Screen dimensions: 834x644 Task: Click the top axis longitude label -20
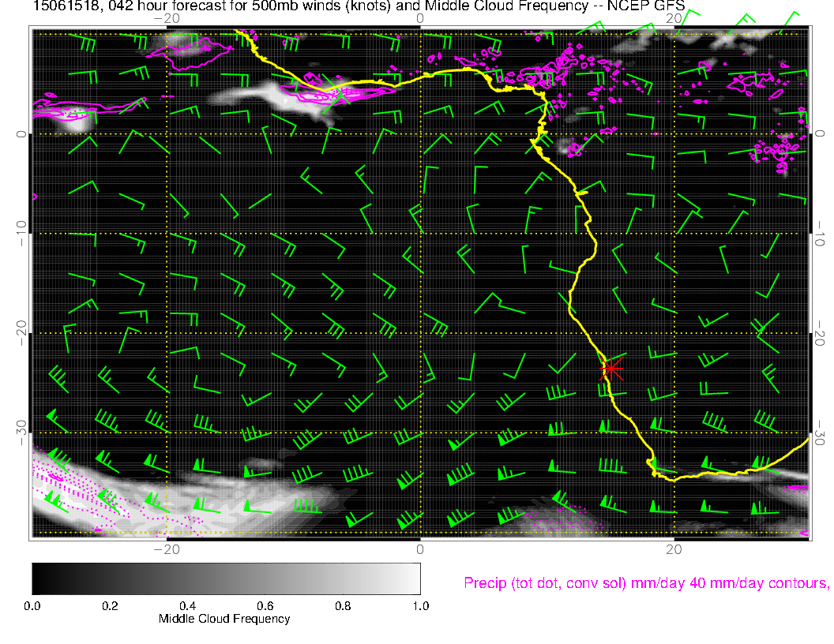coord(164,17)
